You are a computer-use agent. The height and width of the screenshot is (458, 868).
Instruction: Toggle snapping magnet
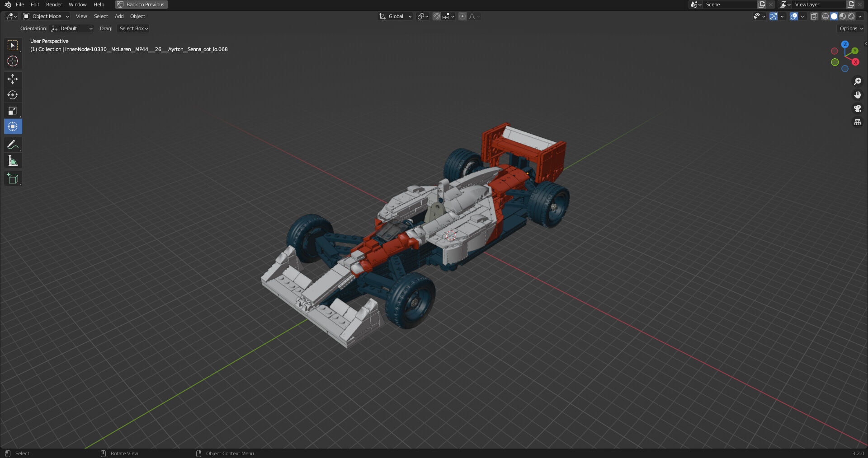(436, 16)
